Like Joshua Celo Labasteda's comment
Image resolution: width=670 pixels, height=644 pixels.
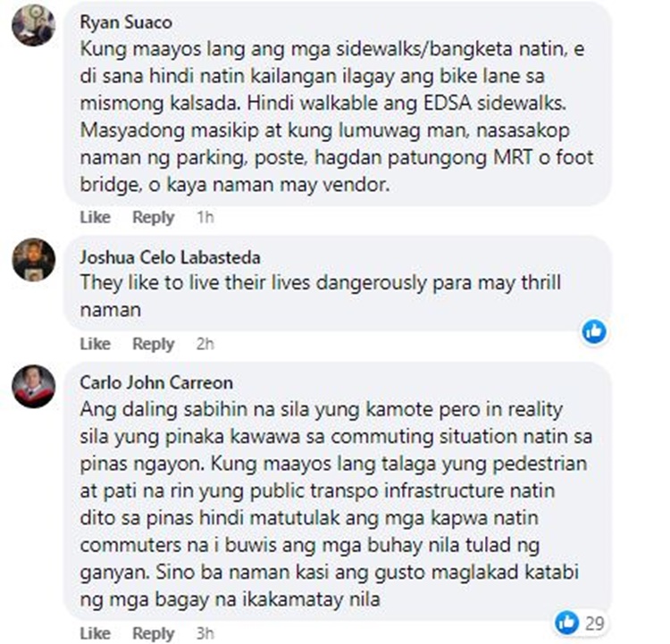95,344
